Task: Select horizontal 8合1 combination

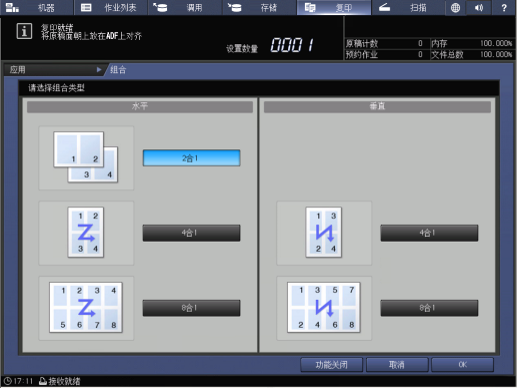Action: [x=191, y=308]
